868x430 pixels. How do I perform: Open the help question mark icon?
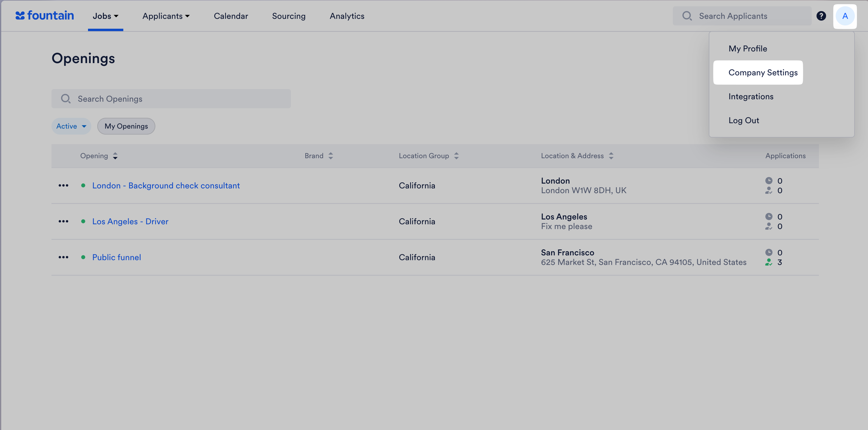coord(821,16)
